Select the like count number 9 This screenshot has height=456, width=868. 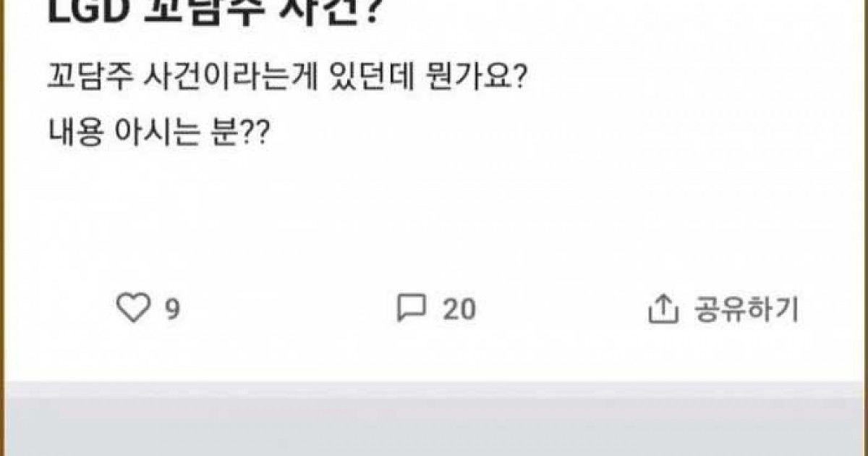(172, 311)
